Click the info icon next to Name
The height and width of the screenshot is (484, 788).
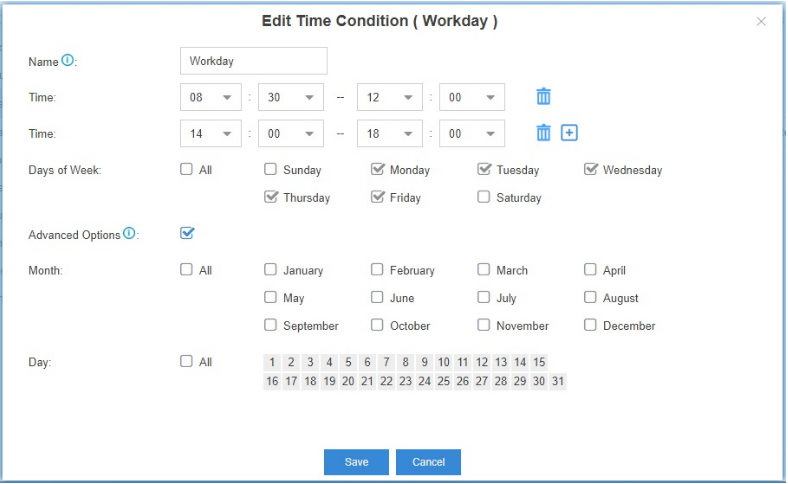coord(67,60)
